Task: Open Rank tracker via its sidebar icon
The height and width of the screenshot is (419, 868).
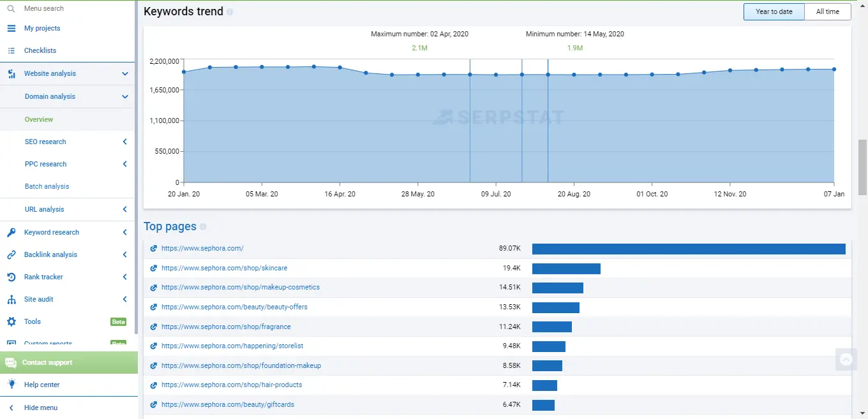Action: click(11, 276)
